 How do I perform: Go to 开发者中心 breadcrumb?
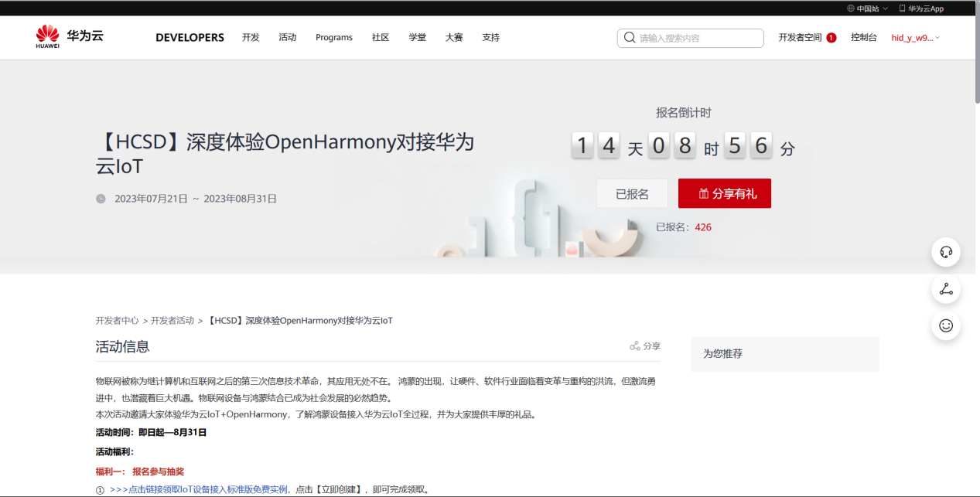[118, 320]
